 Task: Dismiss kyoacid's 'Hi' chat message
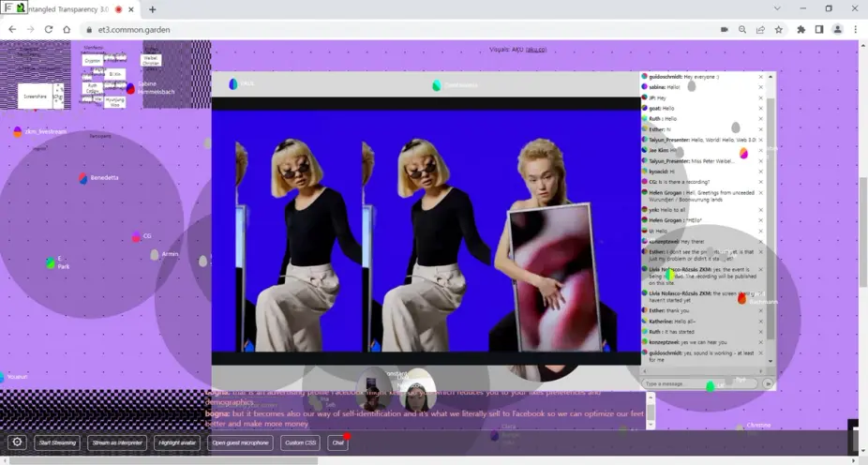coord(760,172)
